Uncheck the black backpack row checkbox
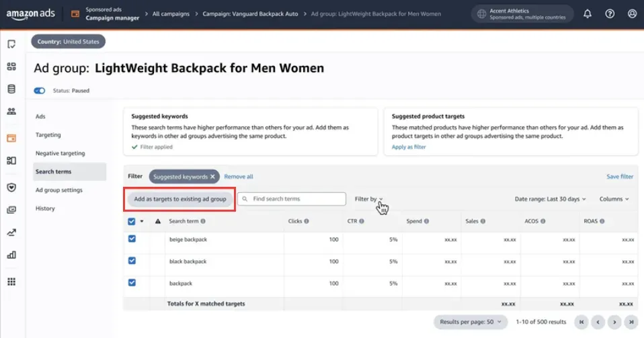644x338 pixels. tap(132, 260)
